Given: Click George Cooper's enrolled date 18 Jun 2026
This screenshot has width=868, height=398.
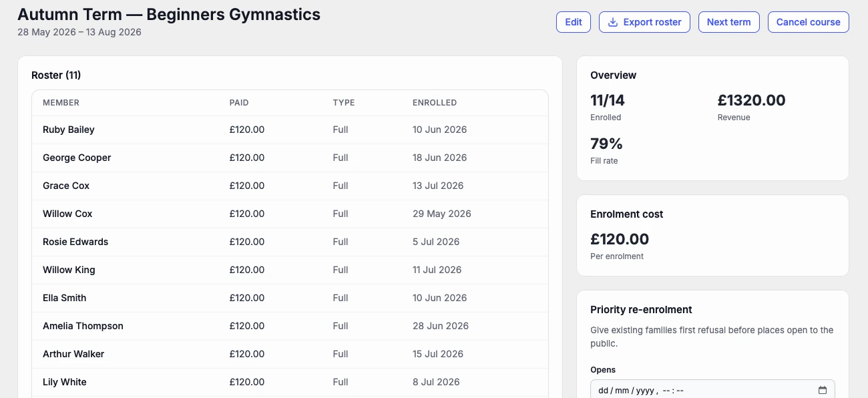Looking at the screenshot, I should click(440, 158).
